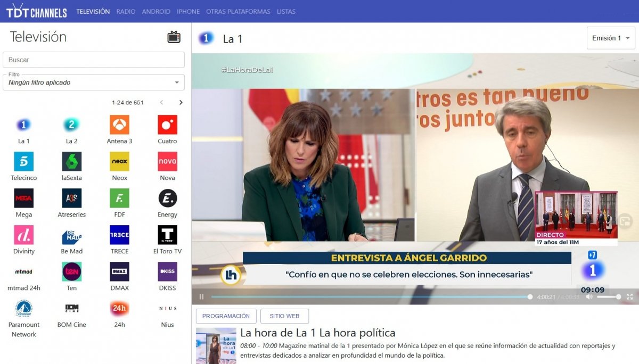Open the 24h news channel
The height and width of the screenshot is (364, 639).
(x=119, y=309)
